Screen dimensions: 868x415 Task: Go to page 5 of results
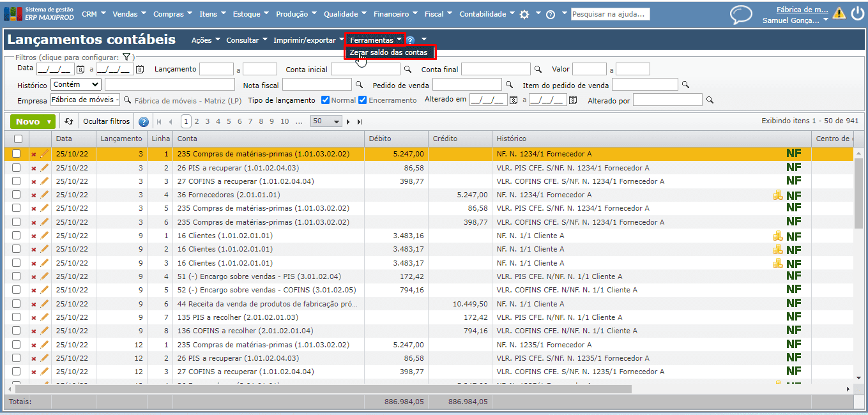coord(229,121)
